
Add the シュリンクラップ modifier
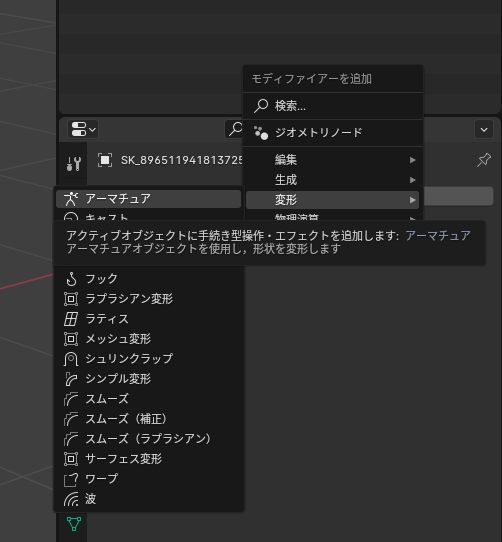(149, 359)
